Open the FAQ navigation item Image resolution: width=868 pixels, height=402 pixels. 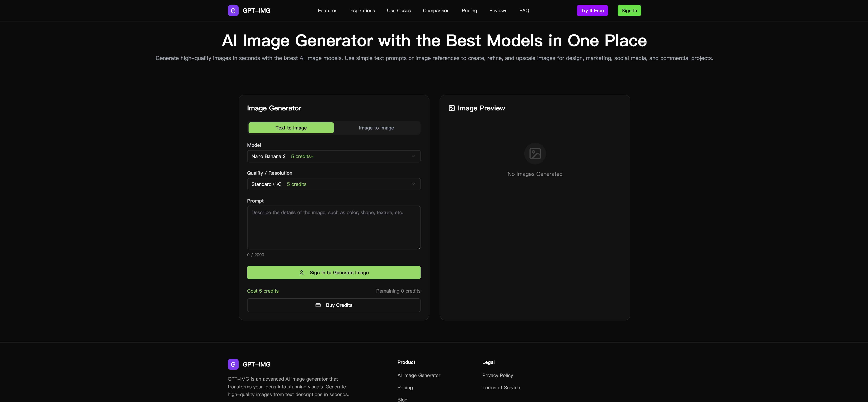tap(524, 10)
